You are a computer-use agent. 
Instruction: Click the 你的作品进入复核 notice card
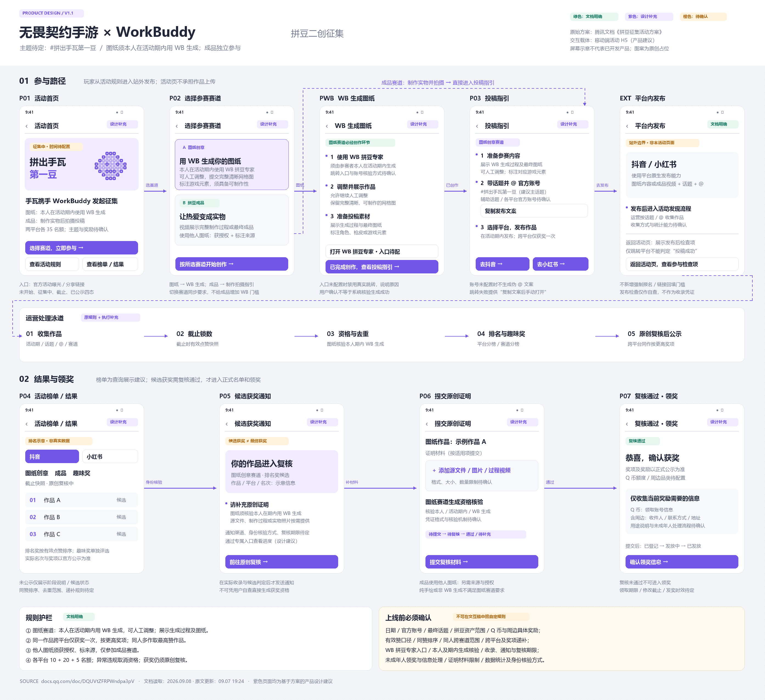point(282,472)
